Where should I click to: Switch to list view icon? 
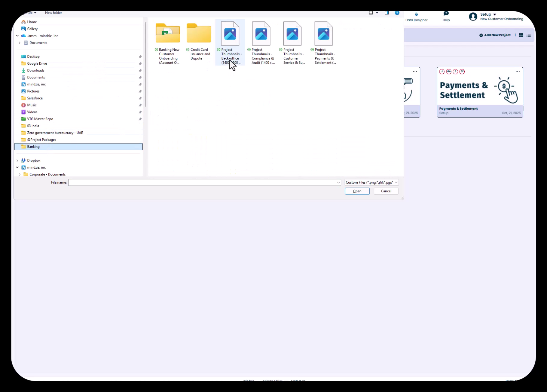(529, 35)
